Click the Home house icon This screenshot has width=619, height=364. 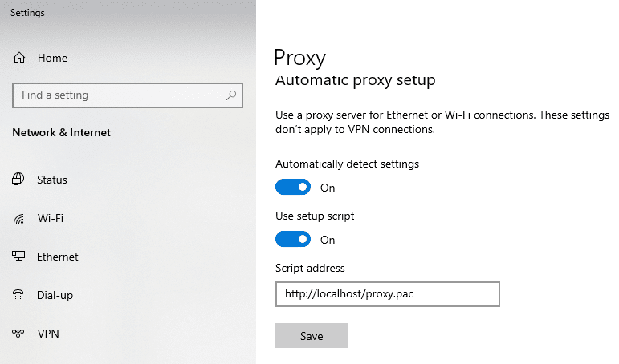tap(19, 58)
